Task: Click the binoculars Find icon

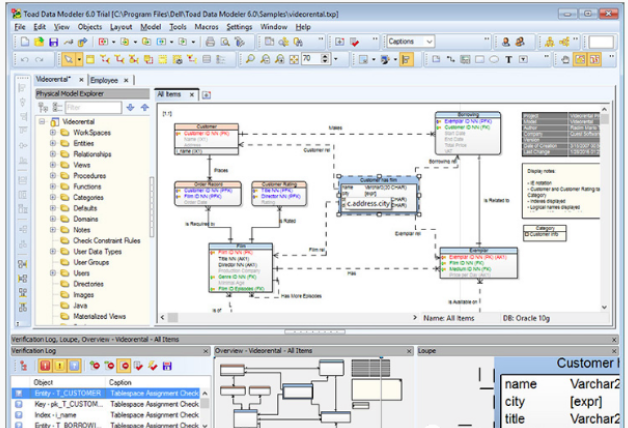Action: (x=298, y=42)
